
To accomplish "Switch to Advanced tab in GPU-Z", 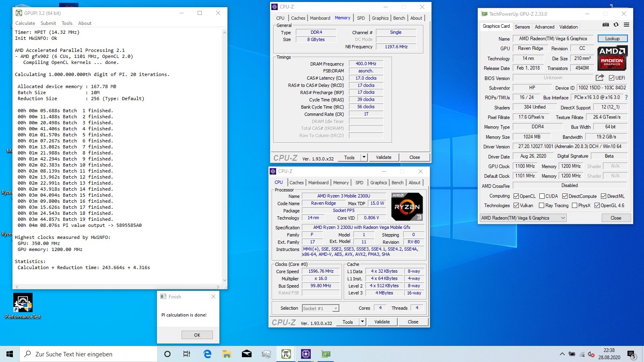I will tap(545, 27).
